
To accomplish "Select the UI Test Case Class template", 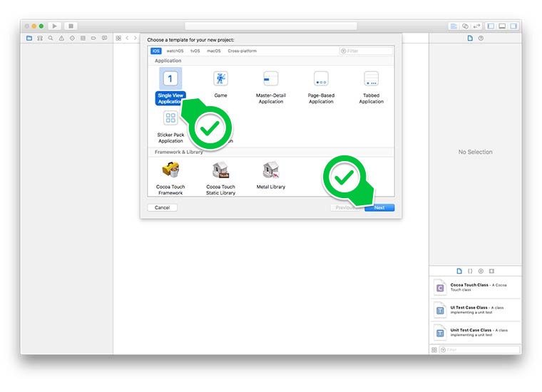I will tap(475, 310).
